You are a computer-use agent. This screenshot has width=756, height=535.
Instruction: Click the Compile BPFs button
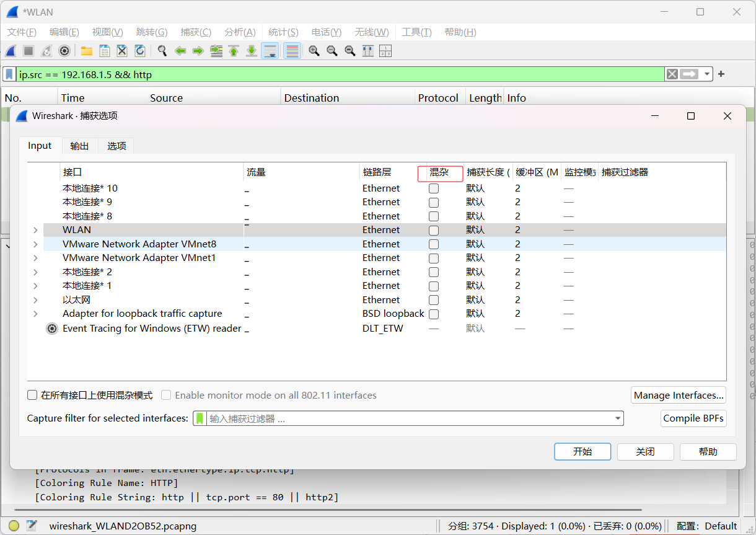(693, 418)
